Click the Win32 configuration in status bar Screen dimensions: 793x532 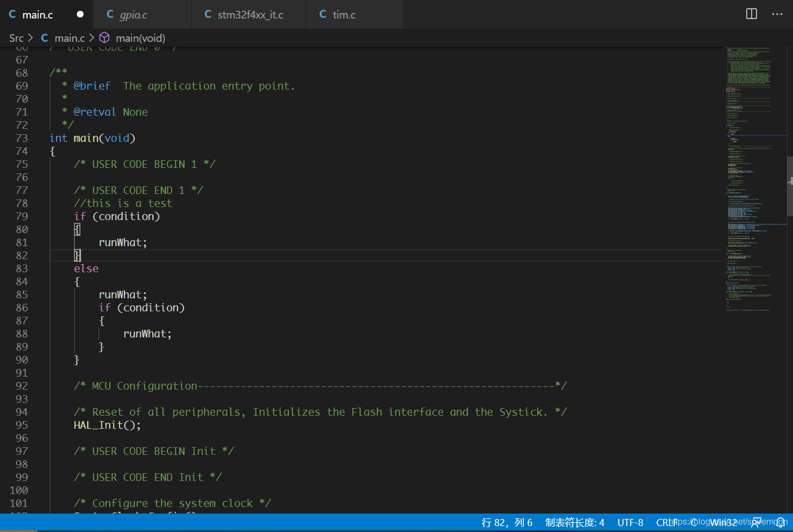click(723, 523)
